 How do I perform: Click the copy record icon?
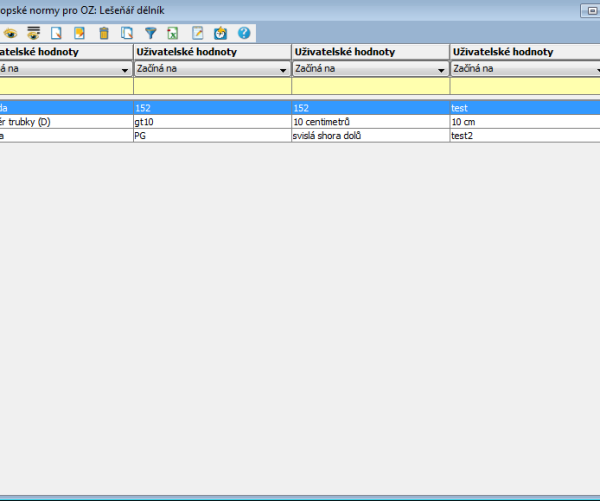coord(127,33)
